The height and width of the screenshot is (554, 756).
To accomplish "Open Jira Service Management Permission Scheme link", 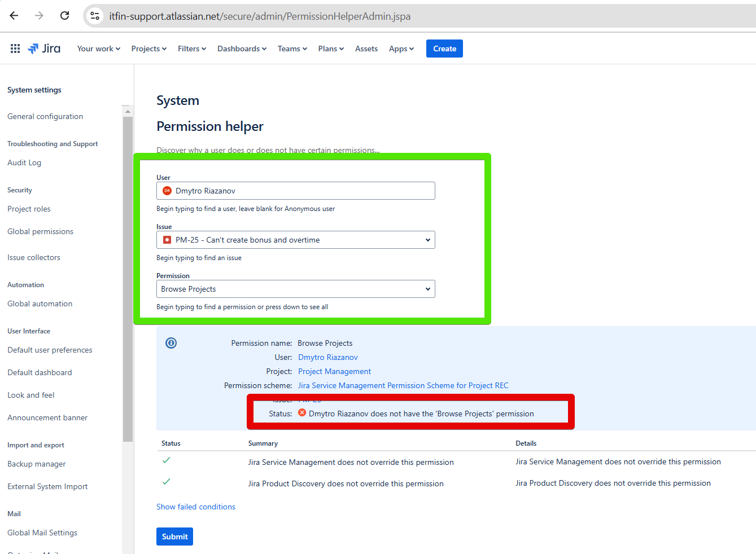I will pos(403,385).
